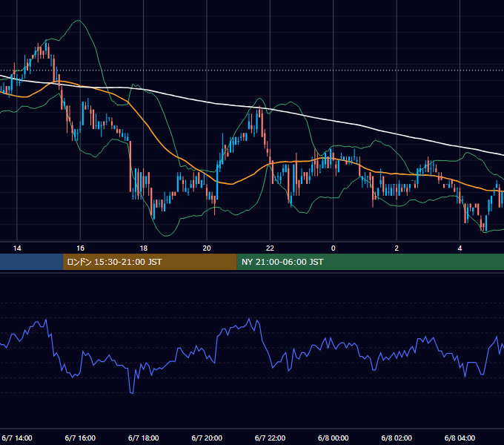This screenshot has height=445, width=504.
Task: Click the 22 hour label on time axis
Action: 270,248
